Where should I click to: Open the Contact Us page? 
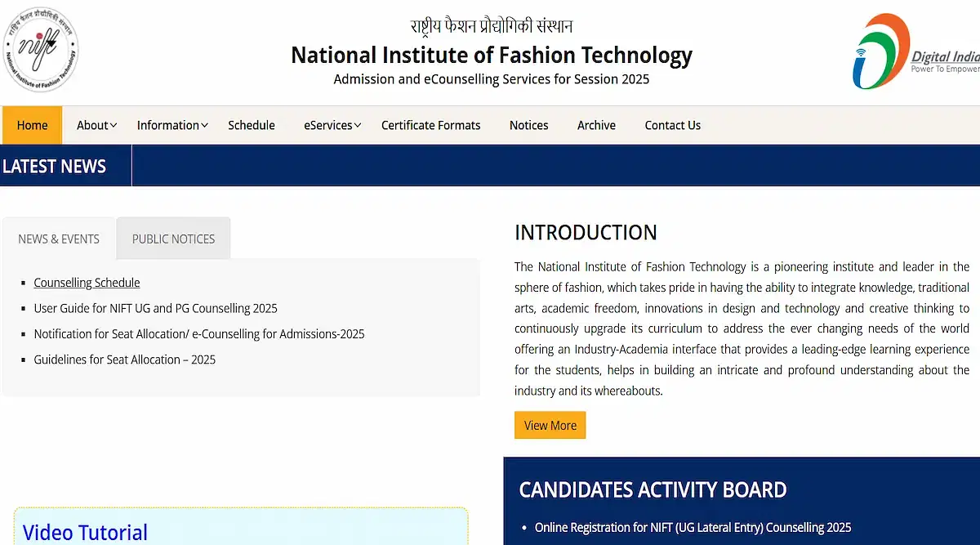pyautogui.click(x=673, y=125)
